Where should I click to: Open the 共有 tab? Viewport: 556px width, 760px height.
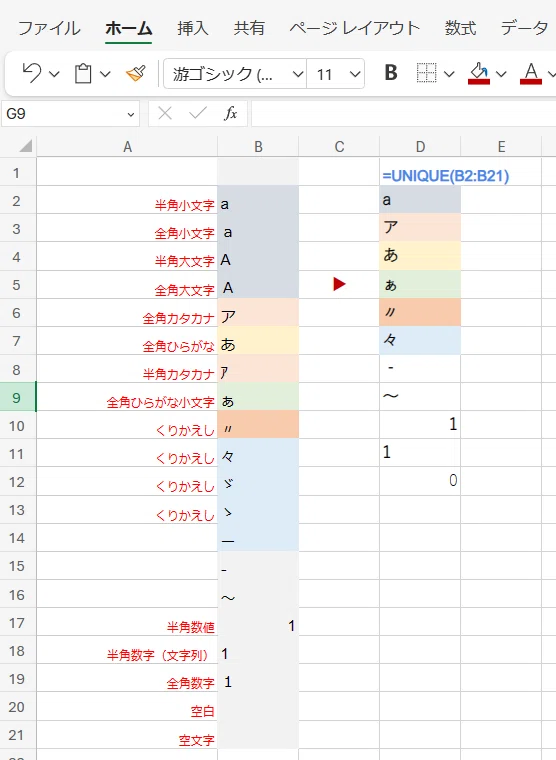tap(249, 28)
